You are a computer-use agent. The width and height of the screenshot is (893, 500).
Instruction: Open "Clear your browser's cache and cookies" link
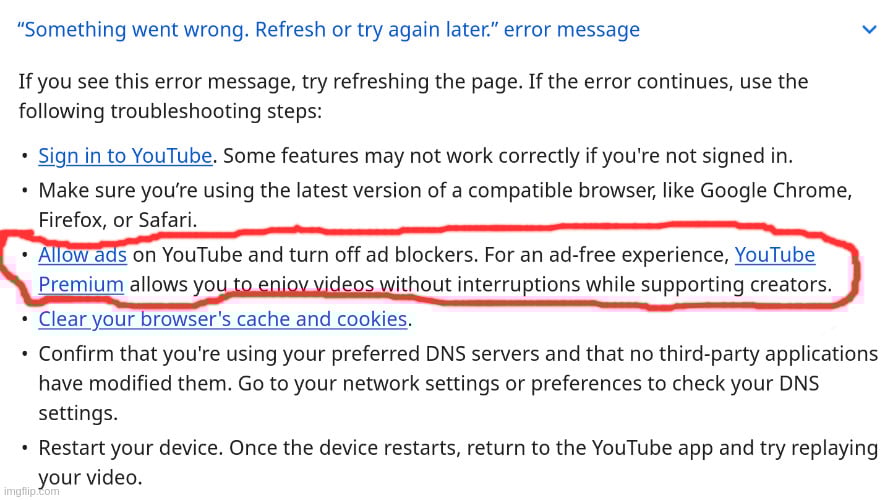click(x=222, y=320)
